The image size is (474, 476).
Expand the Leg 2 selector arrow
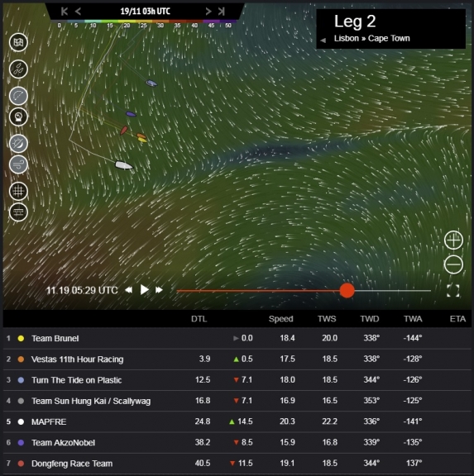tap(323, 40)
